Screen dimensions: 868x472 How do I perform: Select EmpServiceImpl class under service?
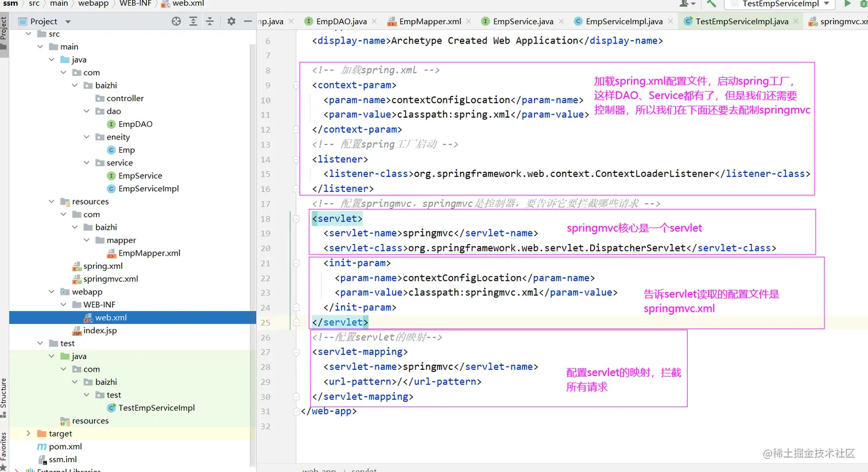click(x=148, y=188)
